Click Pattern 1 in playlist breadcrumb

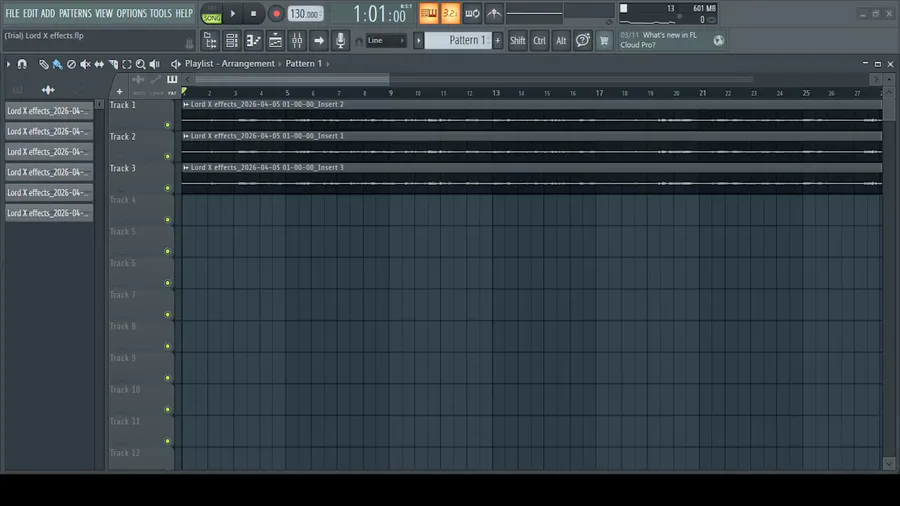[x=304, y=64]
